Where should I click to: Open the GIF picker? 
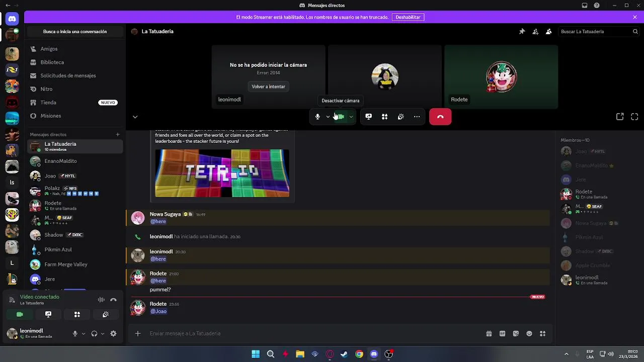pos(502,333)
